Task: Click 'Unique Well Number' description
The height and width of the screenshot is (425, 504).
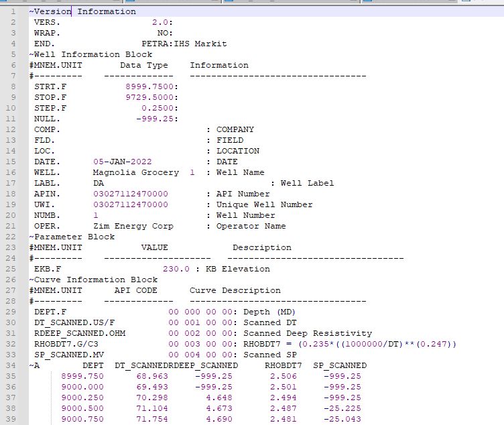Action: pyautogui.click(x=265, y=204)
